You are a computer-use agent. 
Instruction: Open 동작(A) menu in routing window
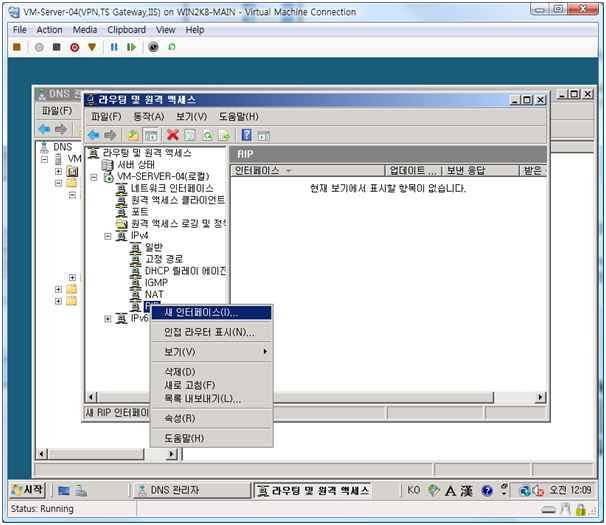click(x=148, y=116)
